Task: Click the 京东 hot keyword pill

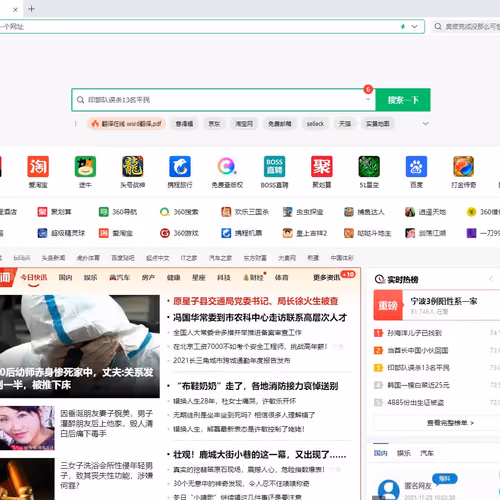Action: [x=214, y=124]
